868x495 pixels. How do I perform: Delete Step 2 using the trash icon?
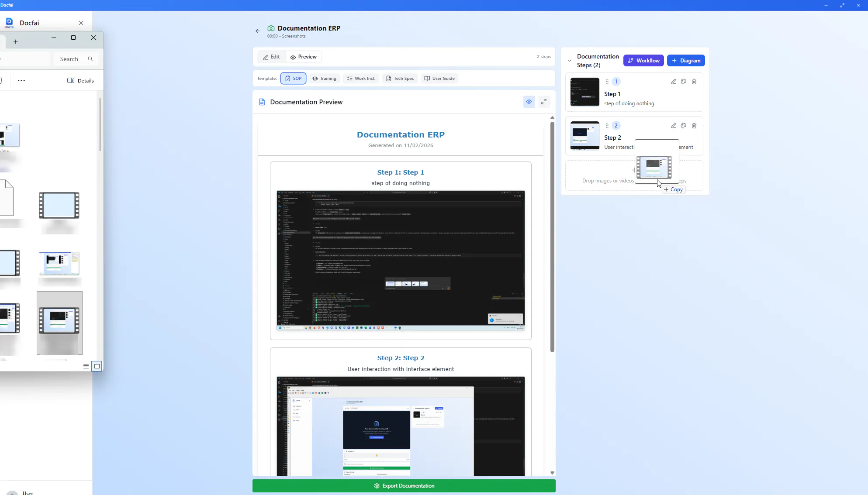coord(694,126)
